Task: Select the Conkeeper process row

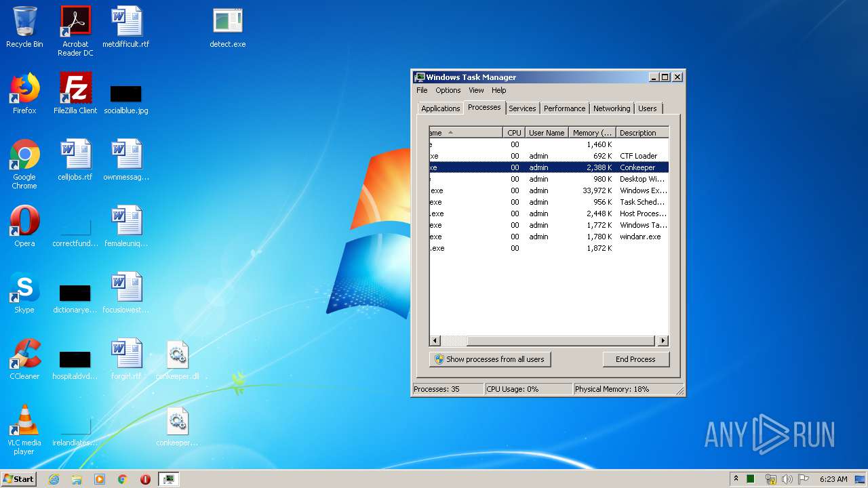Action: click(x=549, y=167)
